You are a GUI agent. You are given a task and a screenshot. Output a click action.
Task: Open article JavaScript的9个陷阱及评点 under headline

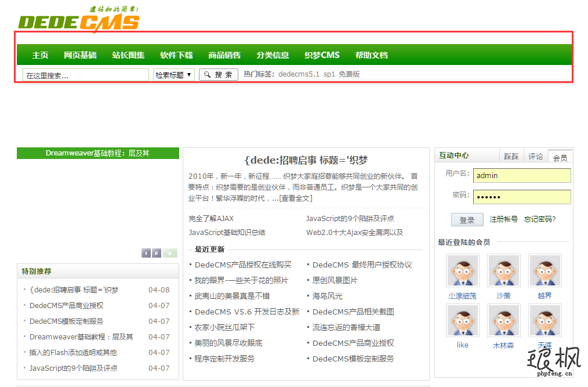(350, 219)
